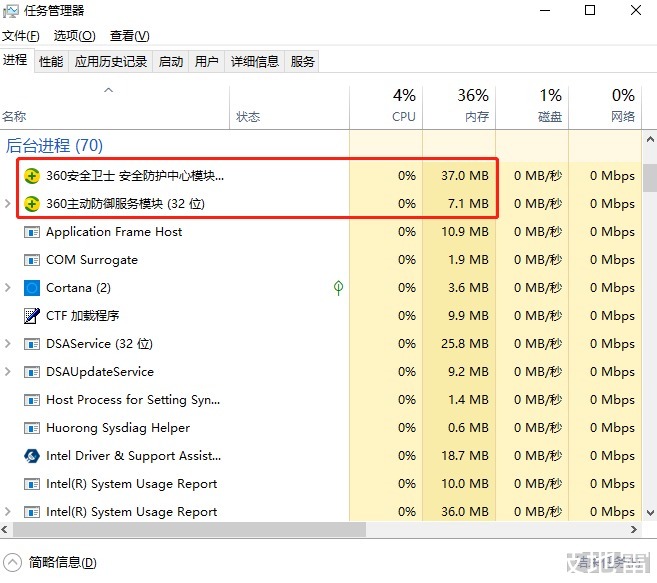Click the green leaf suspended status icon for Cortana

pyautogui.click(x=338, y=288)
